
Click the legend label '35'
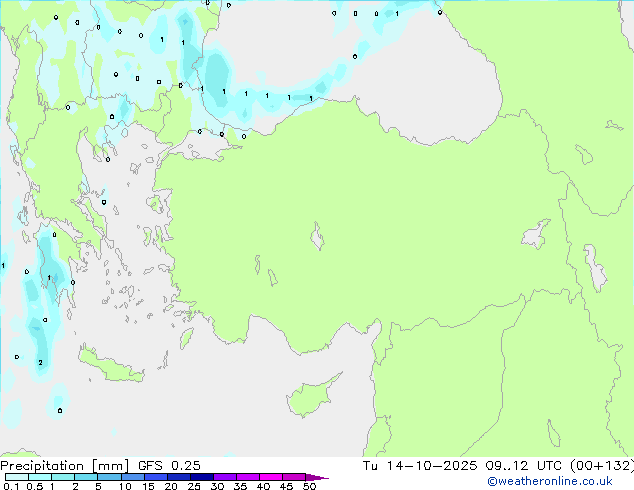pos(240,486)
